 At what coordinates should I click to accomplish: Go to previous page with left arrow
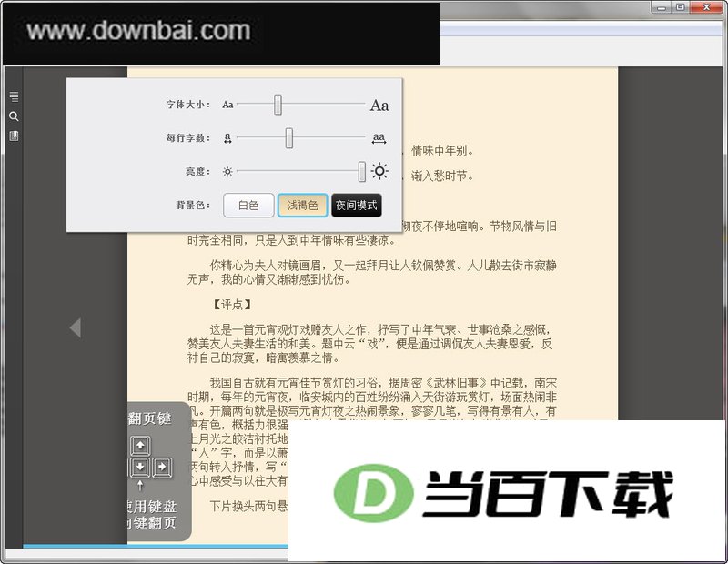[x=76, y=327]
